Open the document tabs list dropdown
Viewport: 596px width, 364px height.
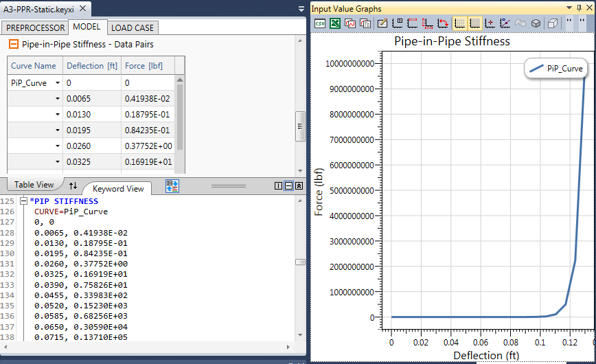pos(301,9)
